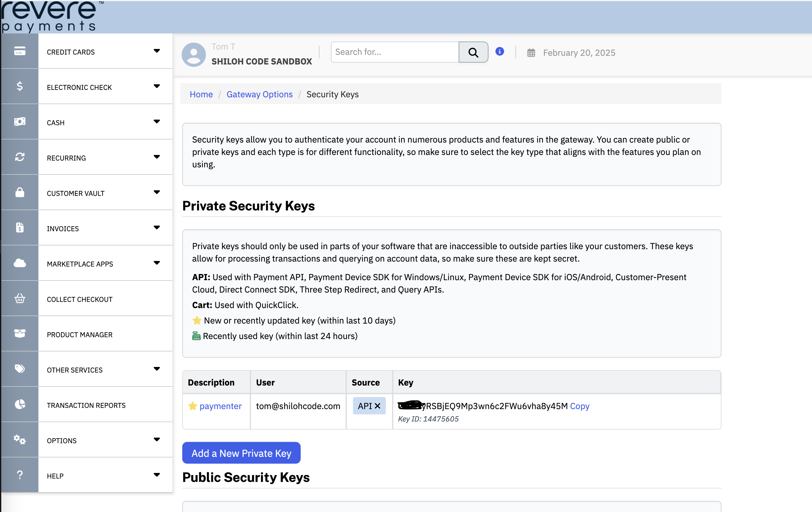This screenshot has height=512, width=812.
Task: Expand the Credit Cards menu arrow
Action: point(157,51)
